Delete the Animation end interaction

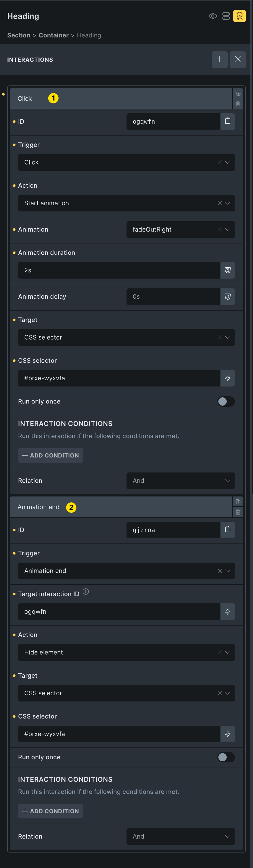click(238, 512)
